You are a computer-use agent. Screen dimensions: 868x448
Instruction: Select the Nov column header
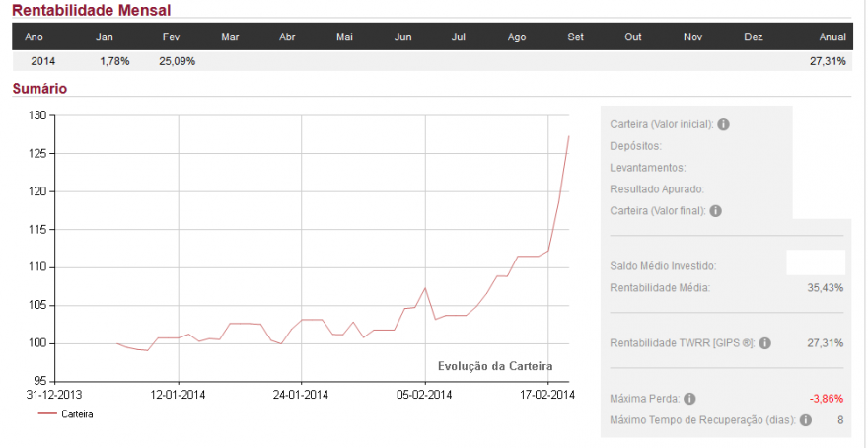[x=692, y=37]
